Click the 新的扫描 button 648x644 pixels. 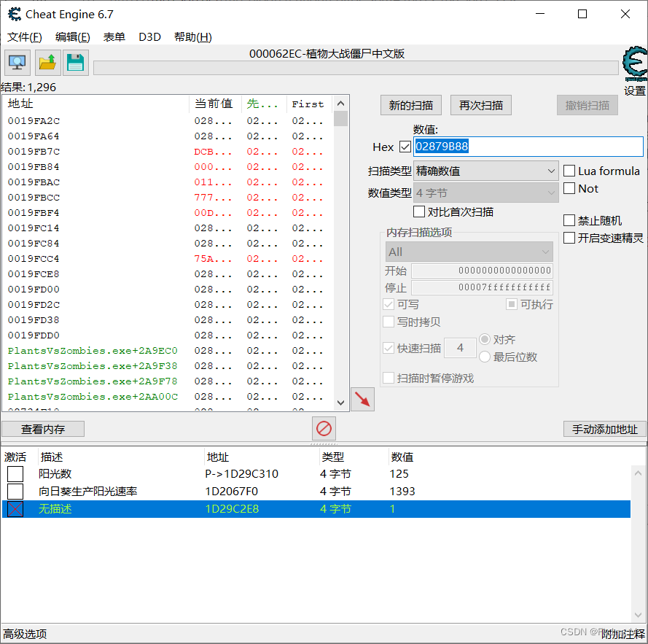click(x=411, y=106)
